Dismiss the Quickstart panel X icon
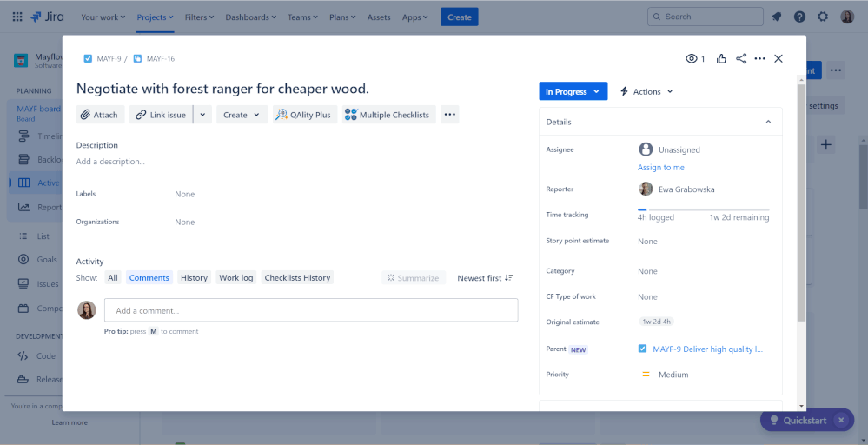This screenshot has width=868, height=445. [x=841, y=420]
